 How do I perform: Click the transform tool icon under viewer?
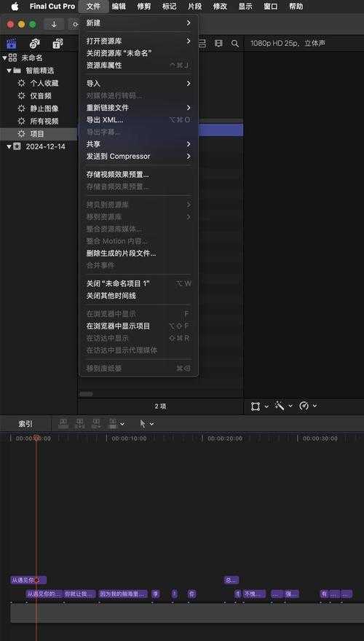(x=256, y=406)
